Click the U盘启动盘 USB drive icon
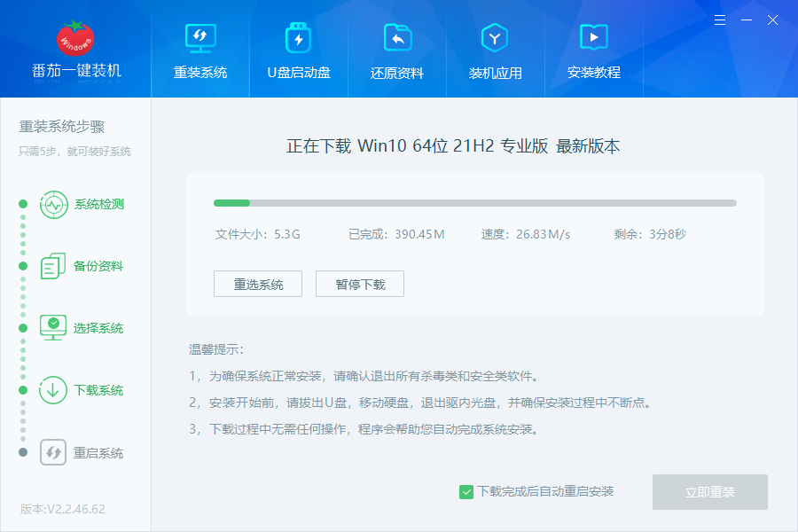The height and width of the screenshot is (532, 798). 299,37
